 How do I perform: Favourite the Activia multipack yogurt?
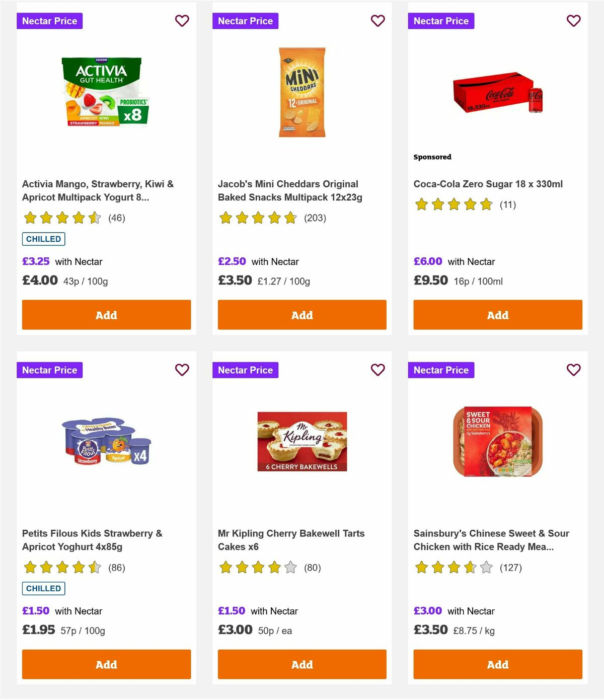(182, 21)
